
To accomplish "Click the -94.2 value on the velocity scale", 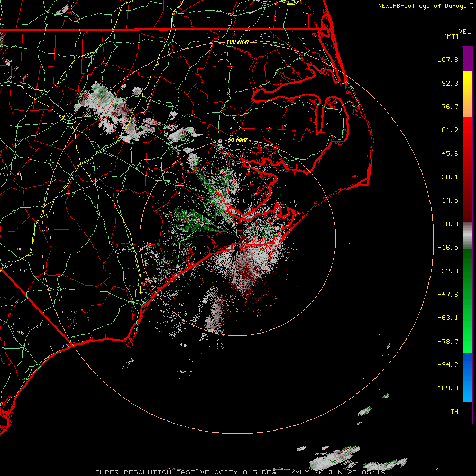I will click(x=448, y=365).
